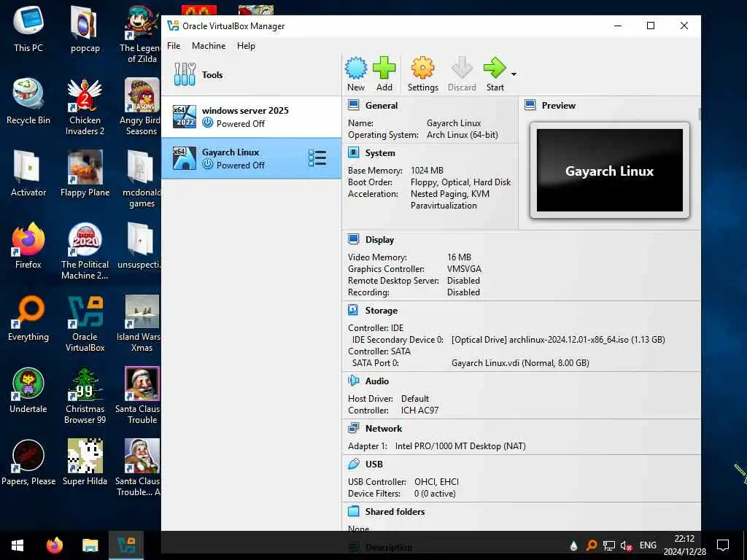Open the Everything search desktop shortcut
The image size is (747, 560).
point(28,318)
